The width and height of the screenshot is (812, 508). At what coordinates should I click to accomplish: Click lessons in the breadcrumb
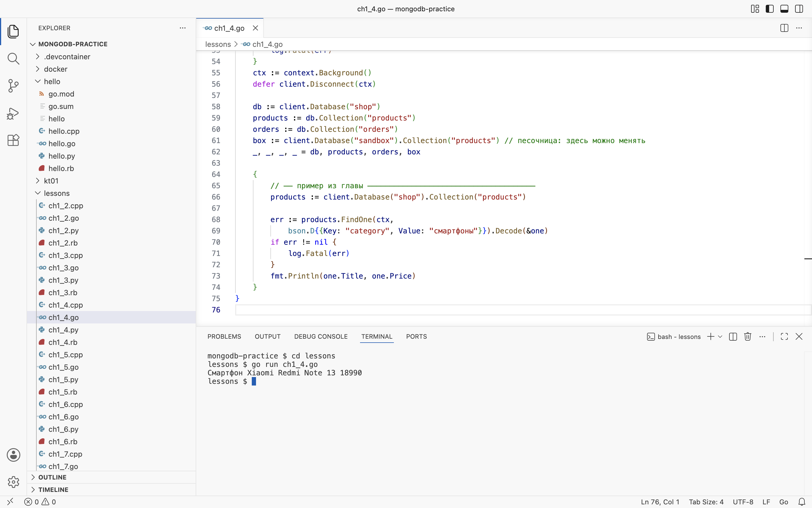coord(218,44)
